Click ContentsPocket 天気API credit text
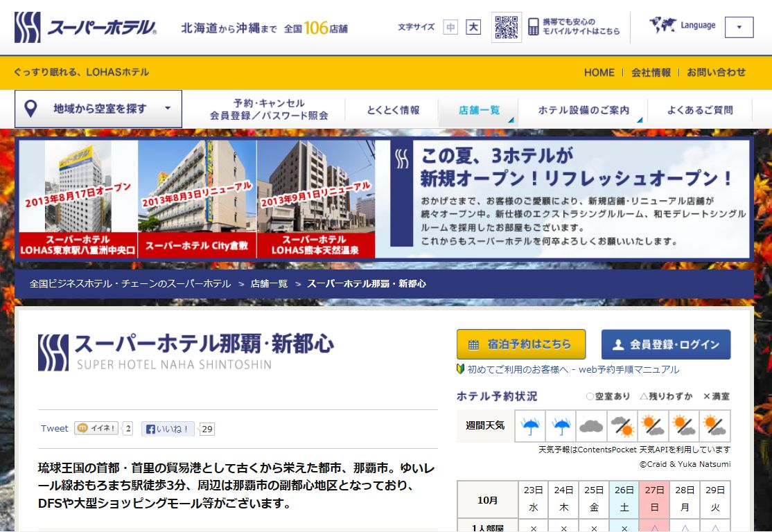The image size is (772, 532). click(x=634, y=450)
